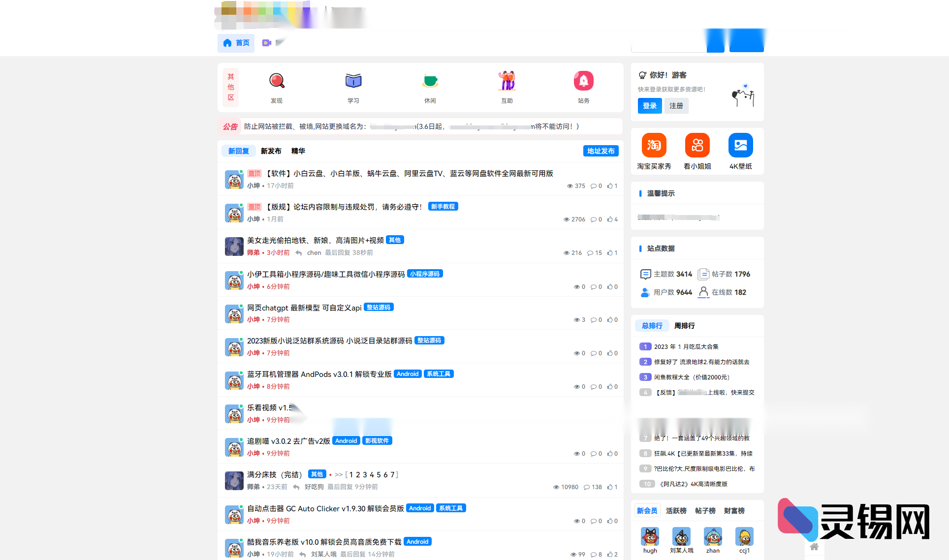Screen dimensions: 949x560
Task: Open the 淘宝买家秀 Taobao icon
Action: tap(654, 145)
